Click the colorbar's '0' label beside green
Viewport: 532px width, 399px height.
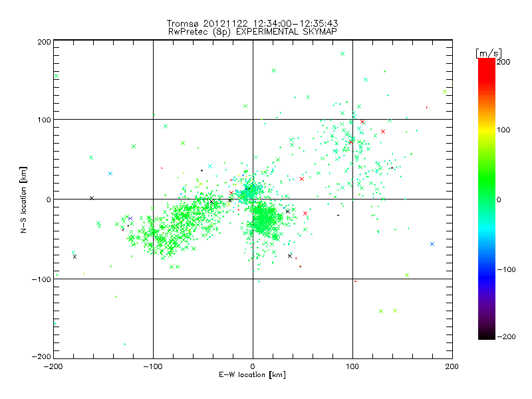click(499, 199)
